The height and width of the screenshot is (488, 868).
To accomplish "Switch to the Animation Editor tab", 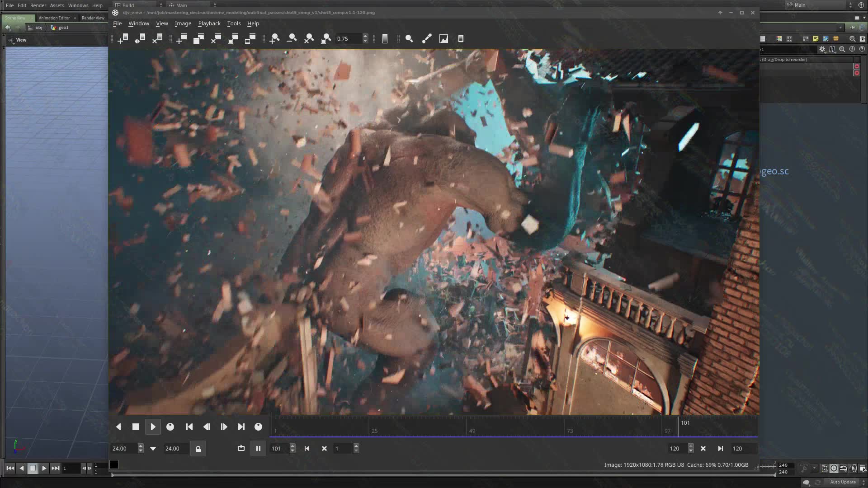I will click(x=53, y=18).
